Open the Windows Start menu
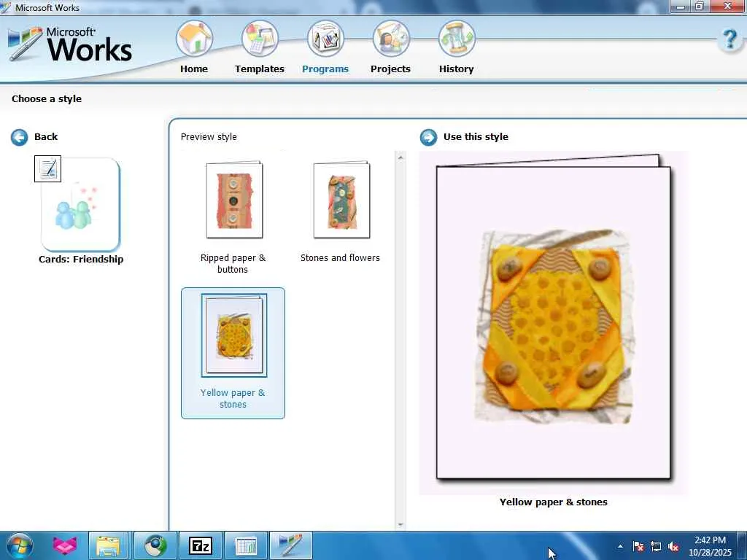The image size is (747, 560). pos(19,545)
